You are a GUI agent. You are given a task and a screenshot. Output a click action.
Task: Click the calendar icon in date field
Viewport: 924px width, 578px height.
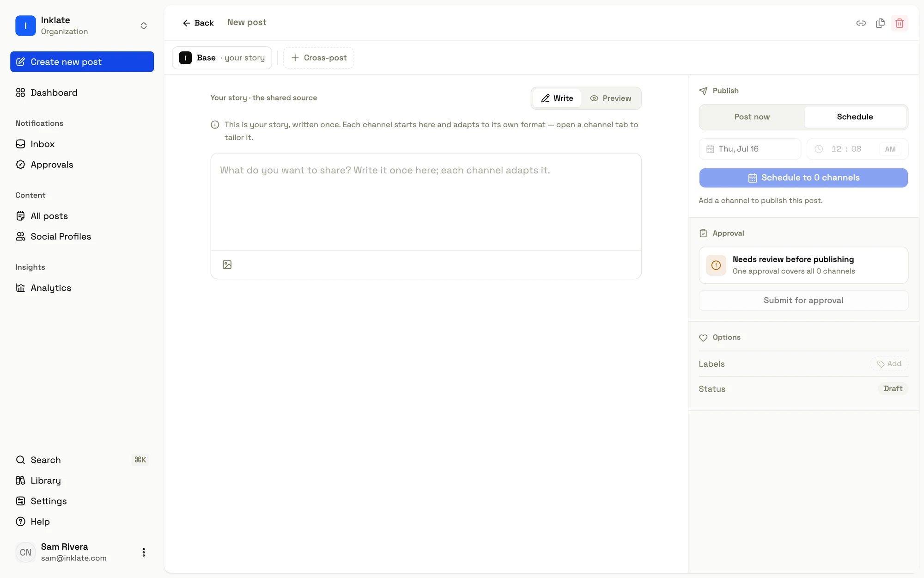710,149
